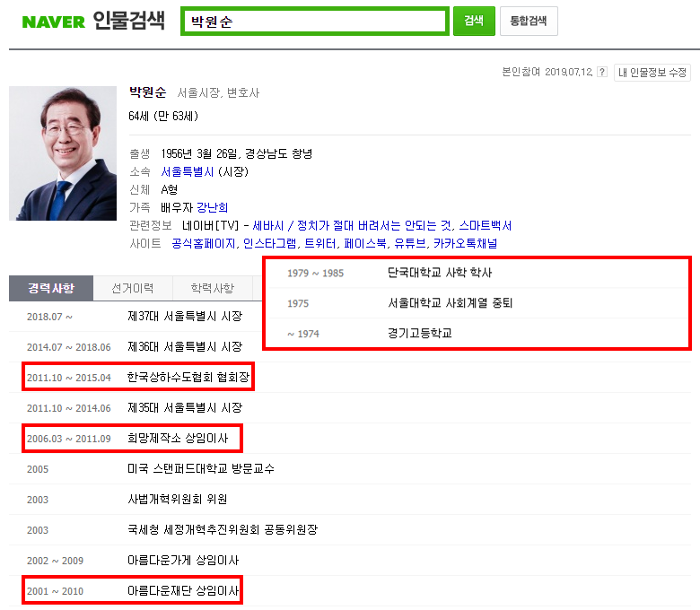The image size is (700, 610).
Task: Open the 공식홈페이지 link
Action: pyautogui.click(x=204, y=243)
